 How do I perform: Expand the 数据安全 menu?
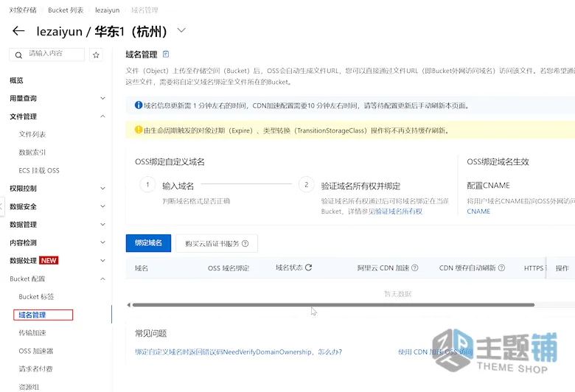pos(57,206)
